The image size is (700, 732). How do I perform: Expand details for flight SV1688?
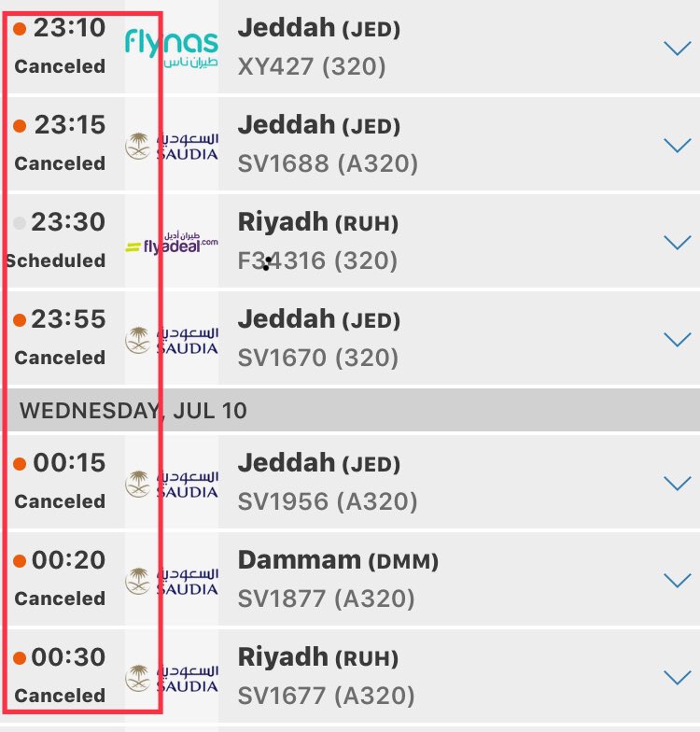[x=678, y=146]
